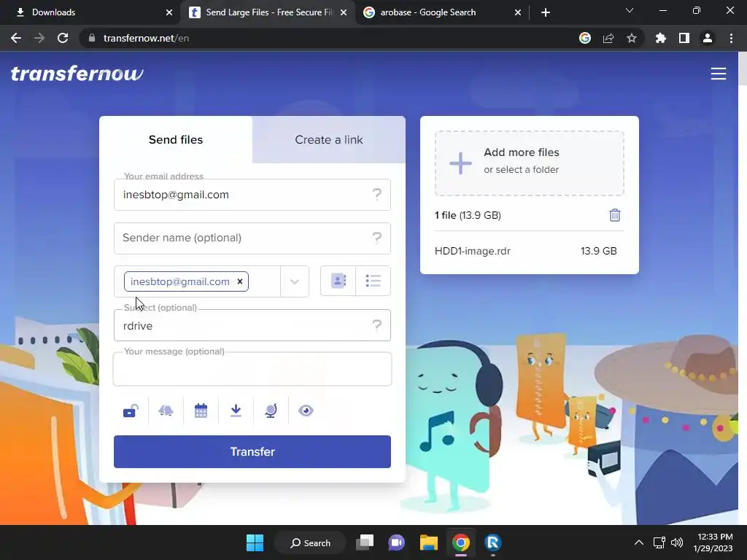Open Chrome three-dot menu

pos(731,38)
